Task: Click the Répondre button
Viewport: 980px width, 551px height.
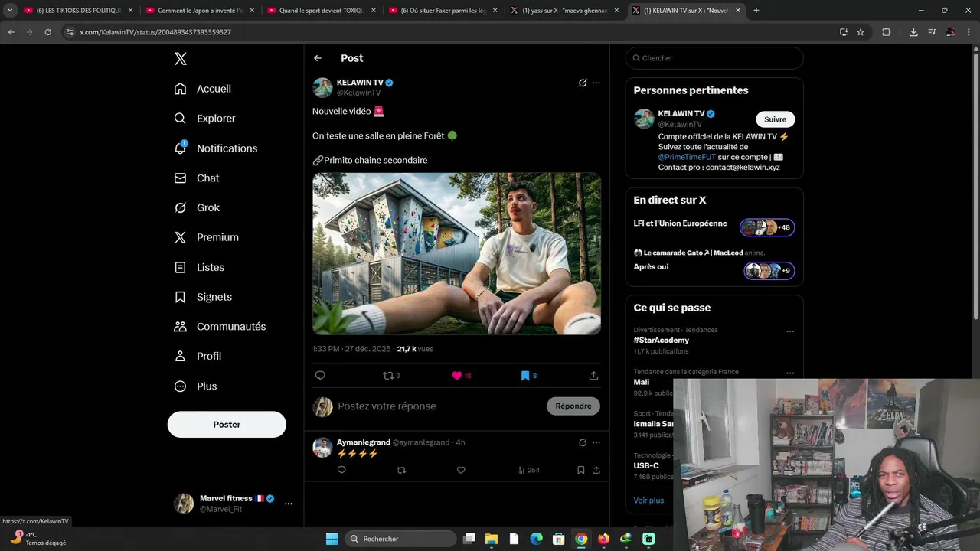Action: tap(573, 406)
